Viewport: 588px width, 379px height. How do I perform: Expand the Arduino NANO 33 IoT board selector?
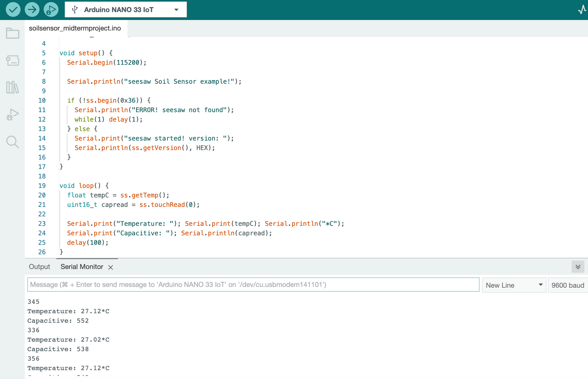(x=126, y=9)
